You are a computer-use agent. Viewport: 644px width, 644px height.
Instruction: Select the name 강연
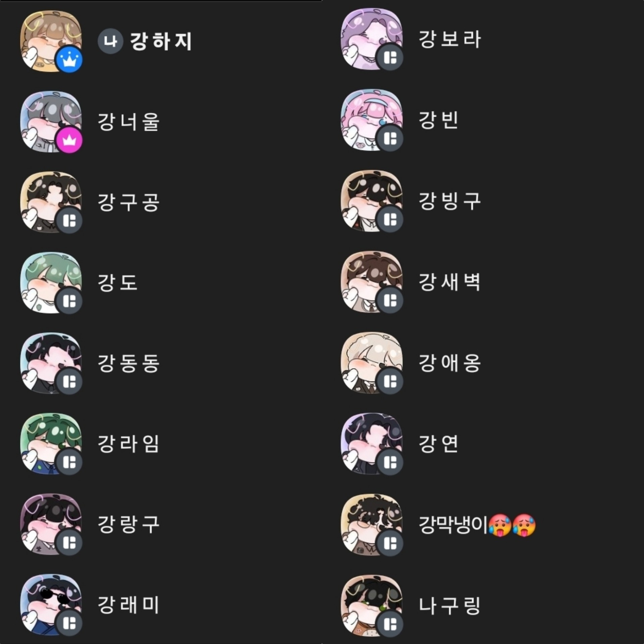pyautogui.click(x=438, y=443)
